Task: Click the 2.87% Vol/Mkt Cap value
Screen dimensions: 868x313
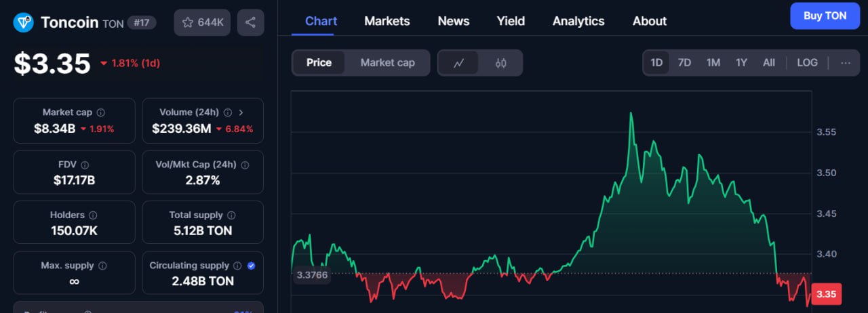Action: coord(202,180)
